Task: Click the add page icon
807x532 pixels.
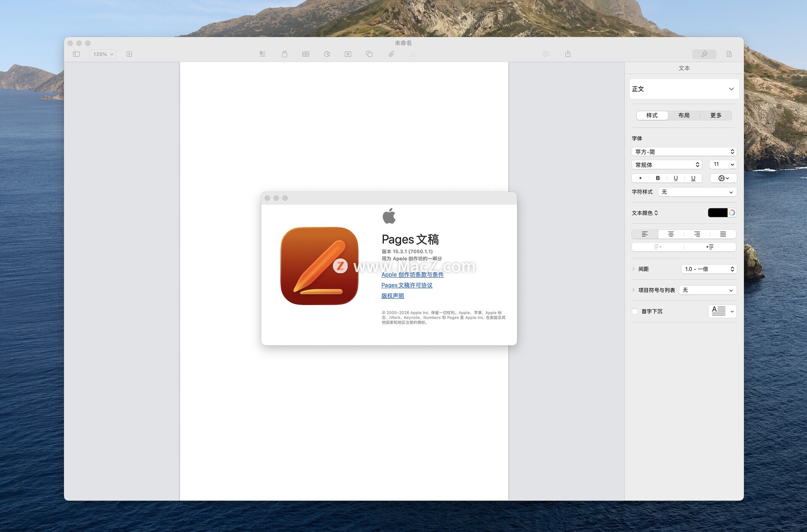Action: coord(129,54)
